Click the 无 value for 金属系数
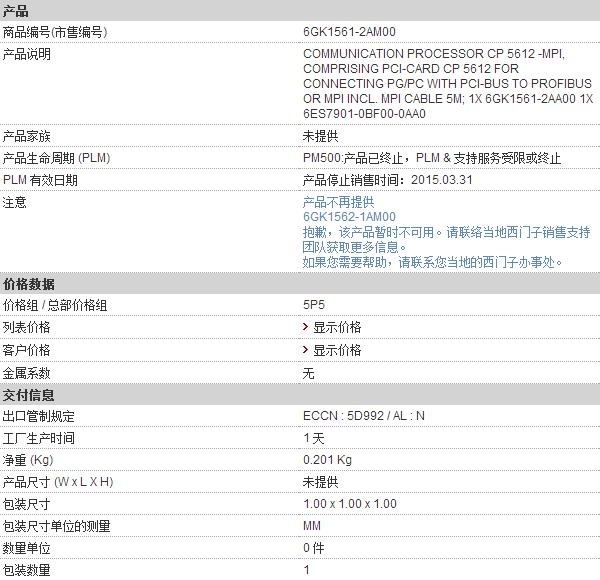The image size is (600, 580). [308, 373]
